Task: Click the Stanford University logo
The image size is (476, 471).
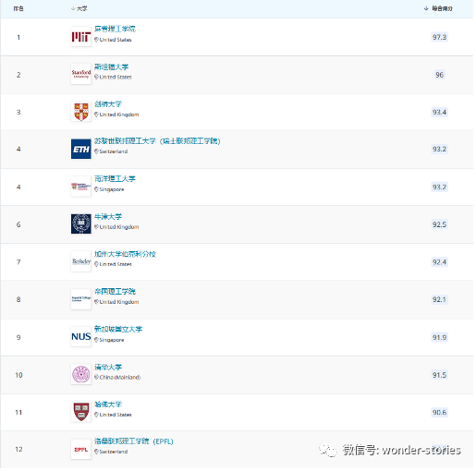Action: 80,74
